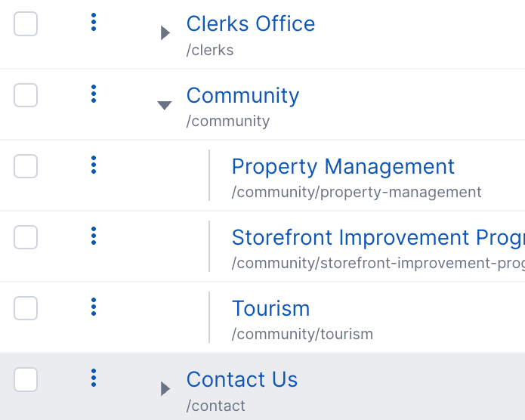Collapse the Community tree node
Image resolution: width=525 pixels, height=420 pixels.
tap(165, 105)
